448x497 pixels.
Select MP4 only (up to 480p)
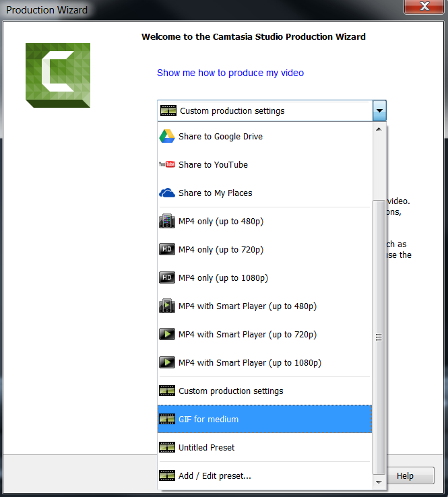point(265,221)
